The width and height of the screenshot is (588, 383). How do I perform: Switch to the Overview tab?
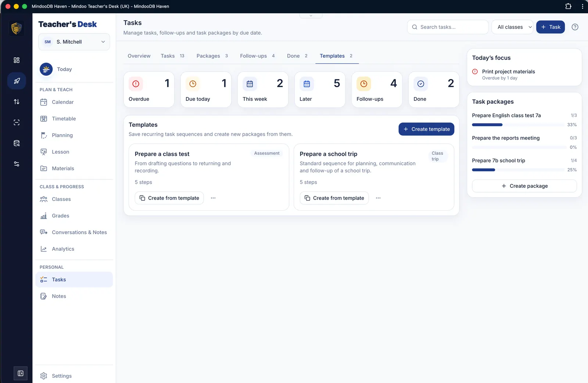point(139,56)
